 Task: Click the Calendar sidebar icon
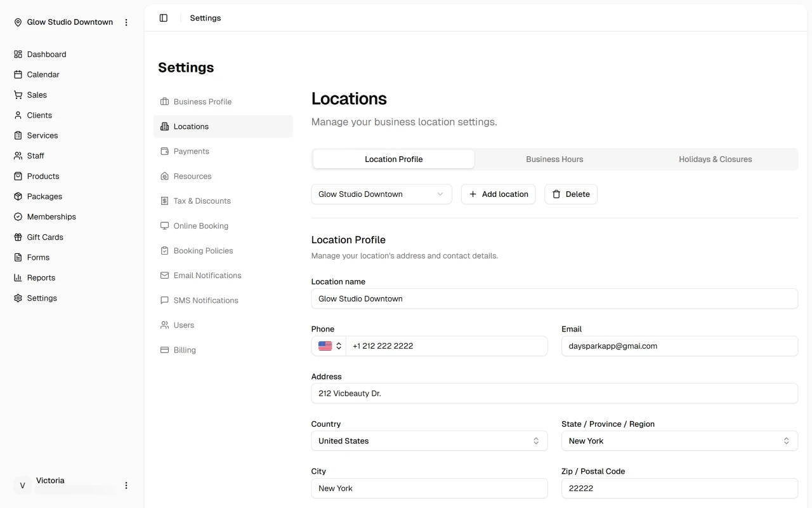coord(18,74)
